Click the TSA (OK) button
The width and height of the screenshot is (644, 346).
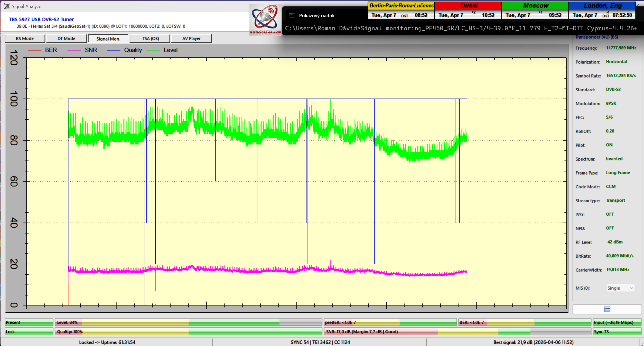click(x=151, y=39)
